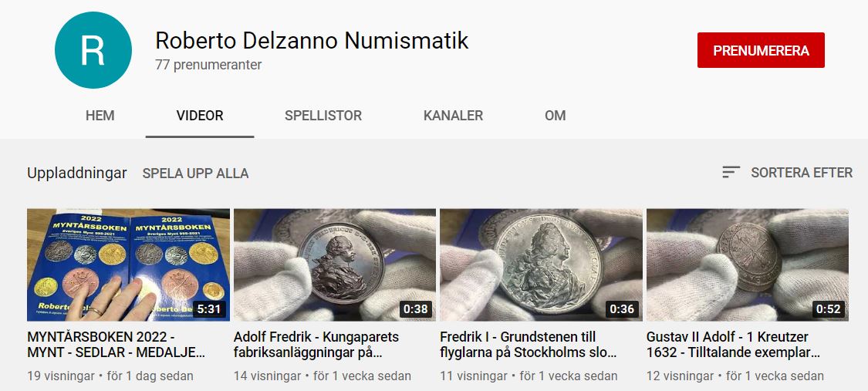Go to the KANALER tab

(x=454, y=116)
